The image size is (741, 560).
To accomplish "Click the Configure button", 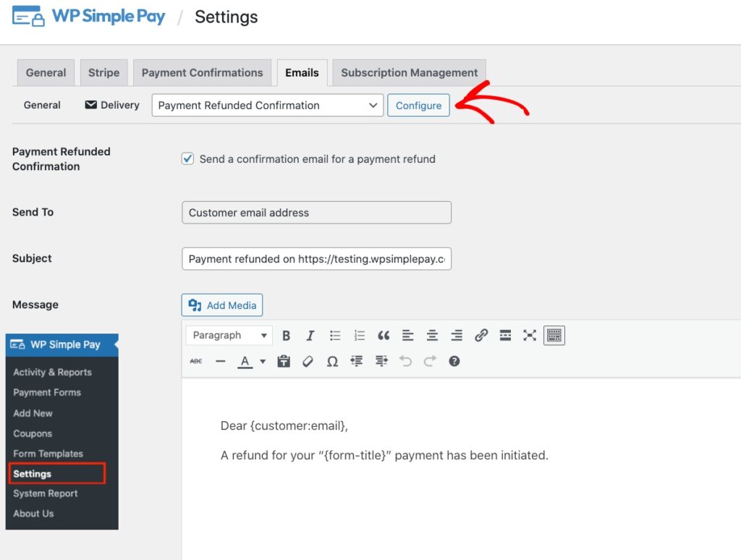I will tap(418, 106).
